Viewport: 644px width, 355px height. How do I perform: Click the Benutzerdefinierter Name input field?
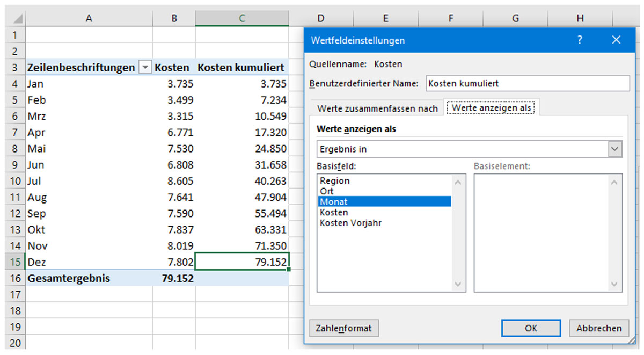(528, 83)
